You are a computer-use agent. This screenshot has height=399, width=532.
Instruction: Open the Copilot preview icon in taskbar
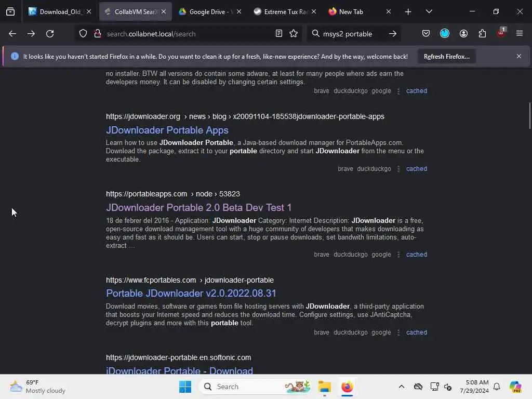(x=515, y=387)
